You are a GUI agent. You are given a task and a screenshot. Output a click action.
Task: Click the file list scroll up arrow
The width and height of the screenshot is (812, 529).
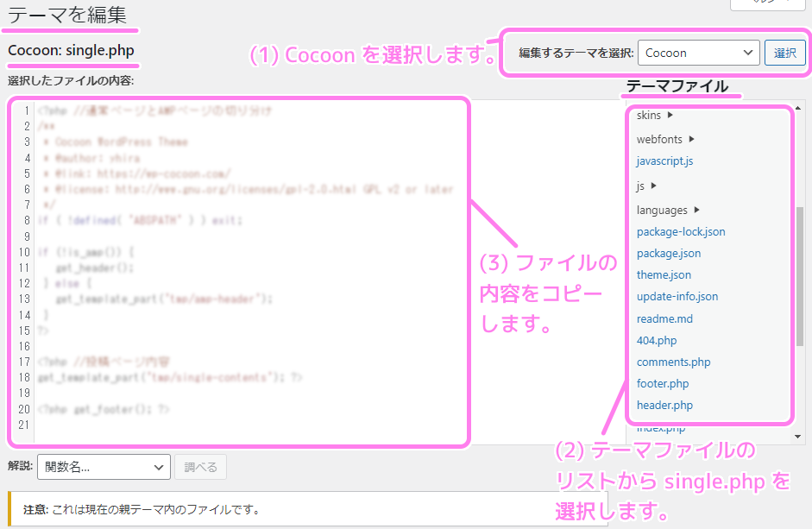click(x=798, y=108)
